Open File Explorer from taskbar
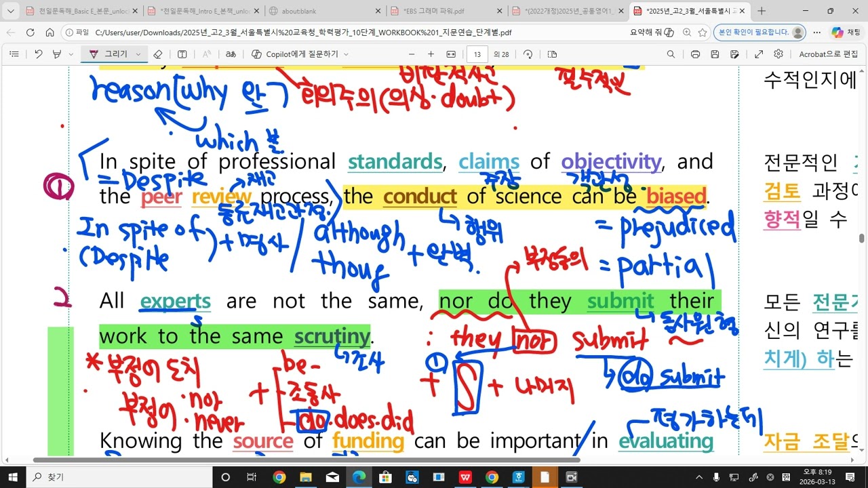This screenshot has width=868, height=488. pos(305,476)
